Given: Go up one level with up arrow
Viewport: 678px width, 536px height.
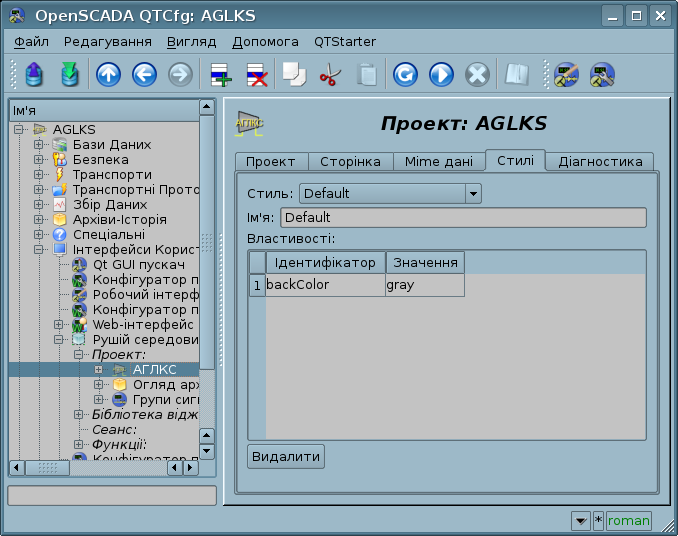Looking at the screenshot, I should (x=108, y=74).
